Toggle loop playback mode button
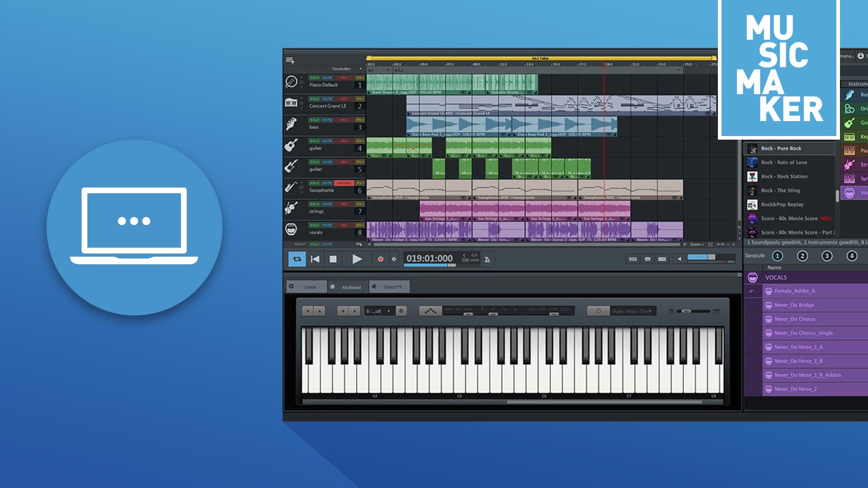Image resolution: width=868 pixels, height=488 pixels. [x=297, y=259]
